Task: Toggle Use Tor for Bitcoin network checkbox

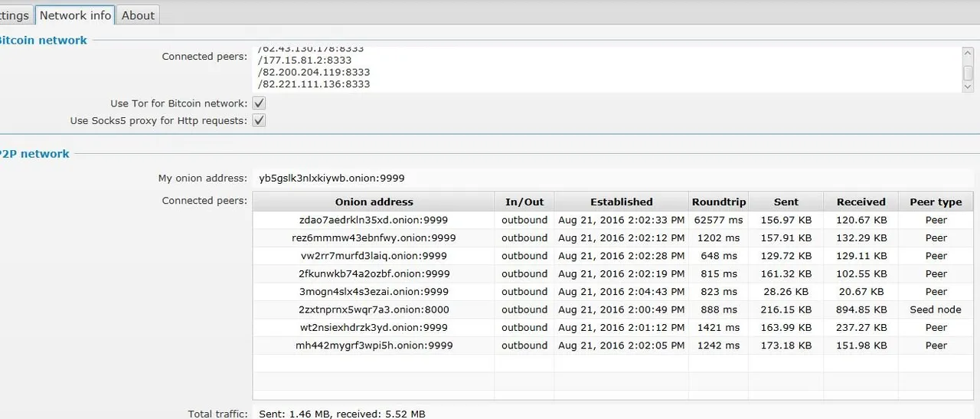Action: (259, 103)
